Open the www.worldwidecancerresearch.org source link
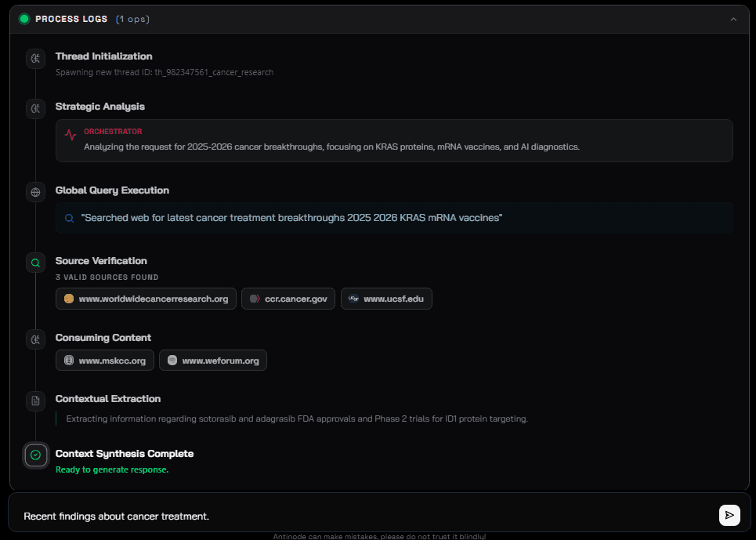The width and height of the screenshot is (756, 540). [146, 299]
